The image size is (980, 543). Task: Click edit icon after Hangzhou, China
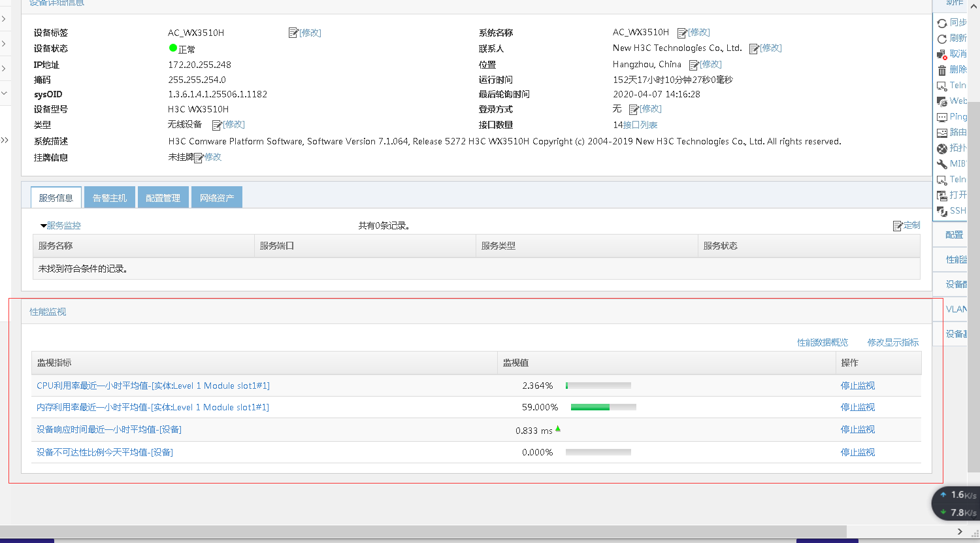(x=694, y=65)
